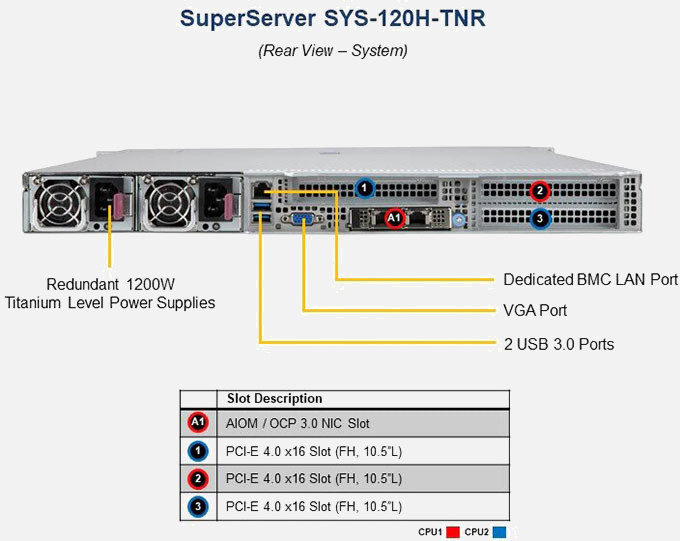Click the "VGA Port" label
The image size is (680, 541).
[x=535, y=310]
